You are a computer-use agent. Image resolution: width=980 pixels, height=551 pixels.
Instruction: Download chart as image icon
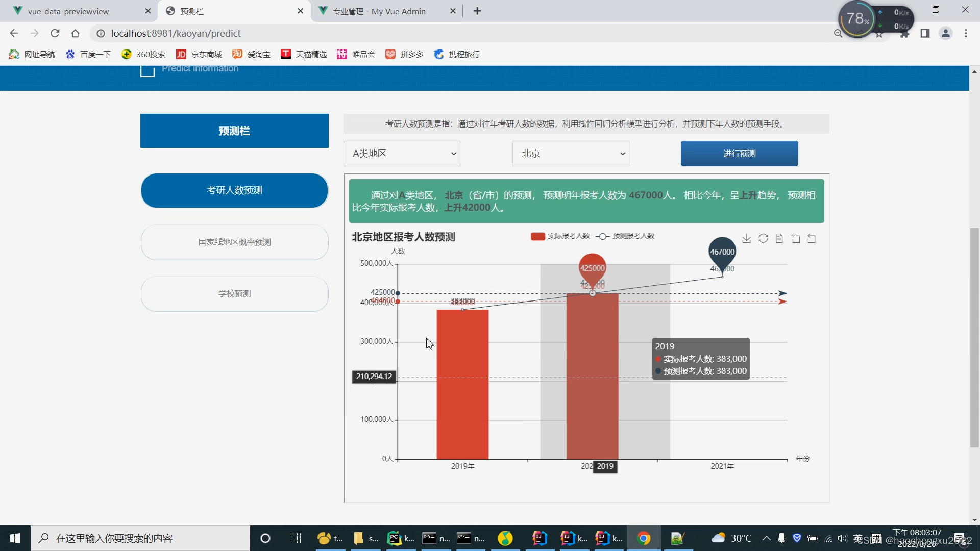[x=746, y=238]
